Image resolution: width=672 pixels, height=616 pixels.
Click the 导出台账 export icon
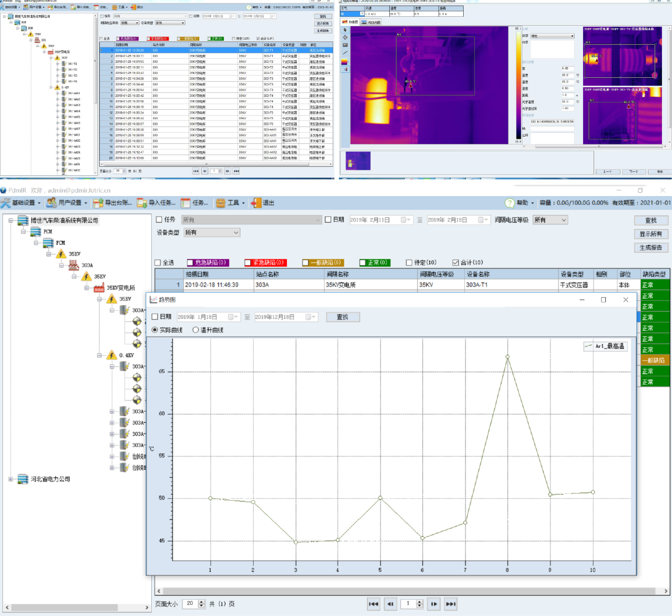tap(98, 203)
